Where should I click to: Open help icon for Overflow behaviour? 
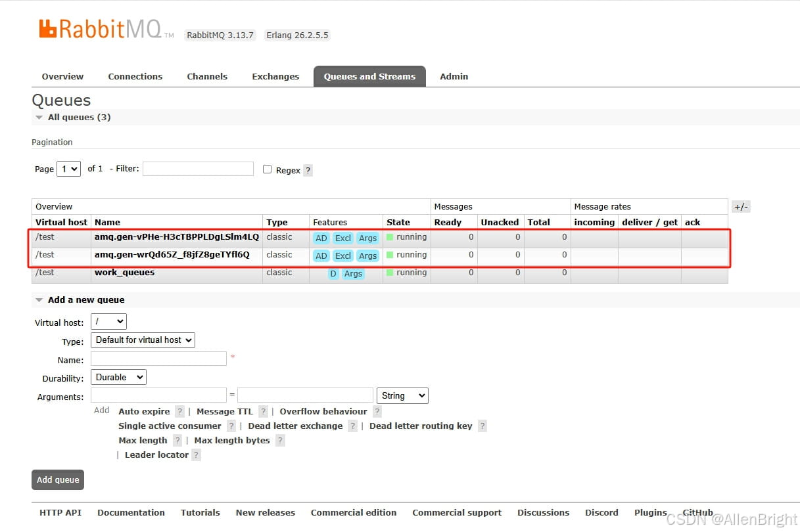377,412
